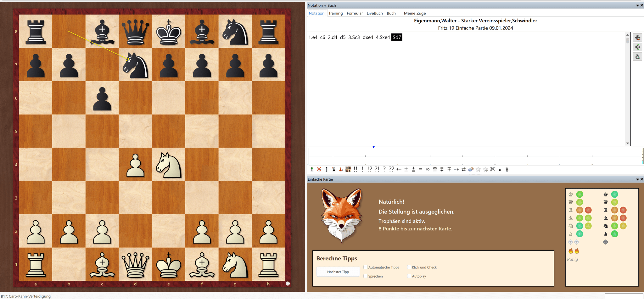
Task: Insert the 'White is winning' symbol '+-'
Action: 399,169
